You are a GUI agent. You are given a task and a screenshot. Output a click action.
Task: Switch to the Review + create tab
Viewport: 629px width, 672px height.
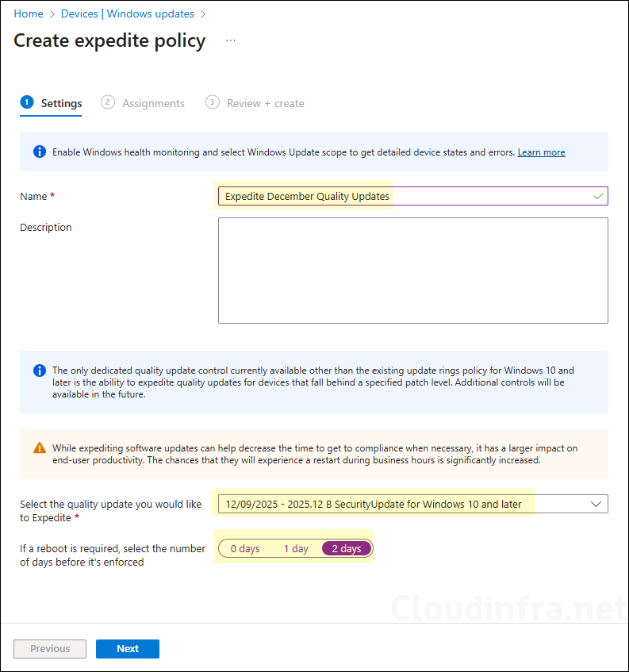coord(265,102)
